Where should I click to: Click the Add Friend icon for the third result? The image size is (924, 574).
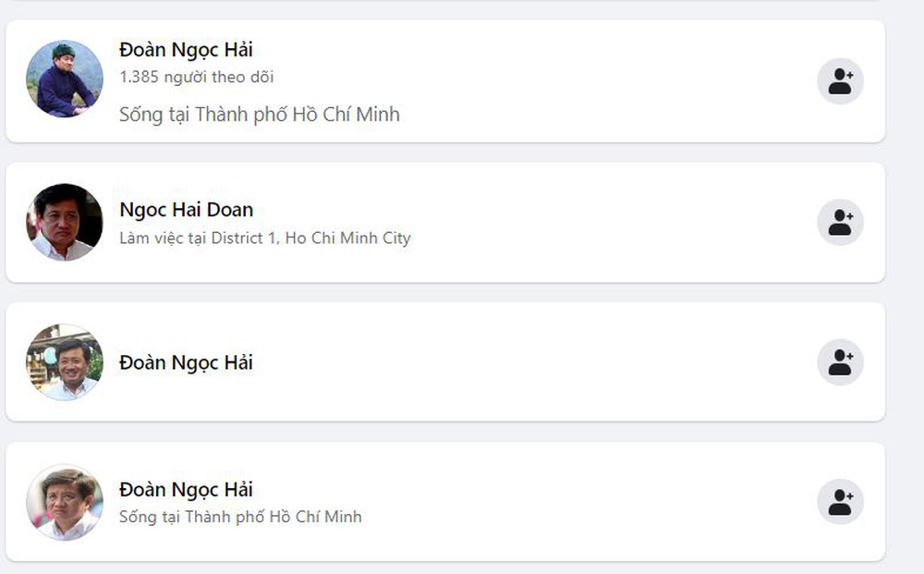840,362
